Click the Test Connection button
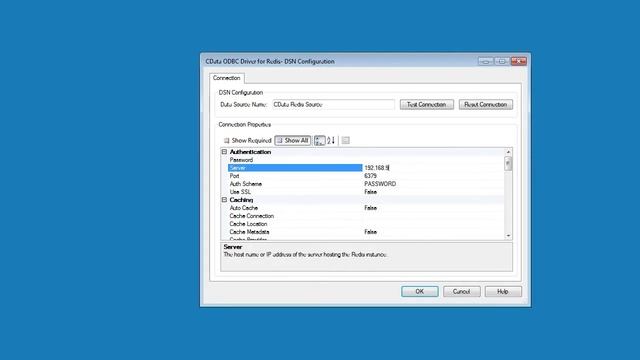This screenshot has width=640, height=360. click(x=427, y=104)
